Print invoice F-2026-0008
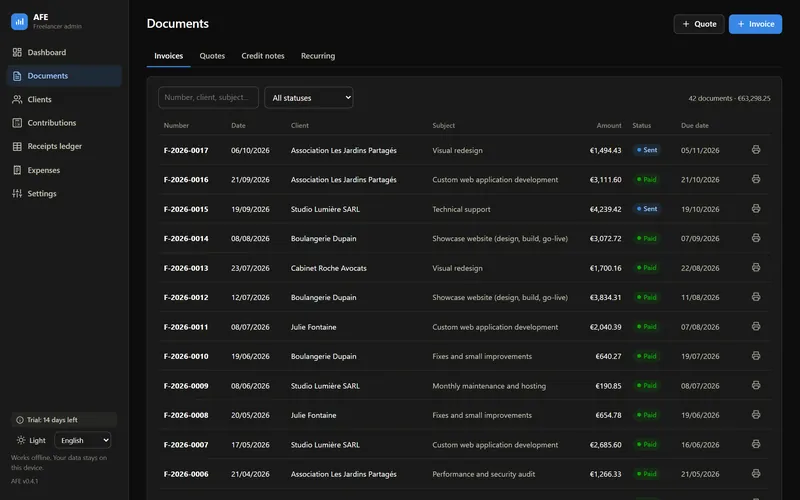Viewport: 800px width, 500px height. (x=756, y=415)
